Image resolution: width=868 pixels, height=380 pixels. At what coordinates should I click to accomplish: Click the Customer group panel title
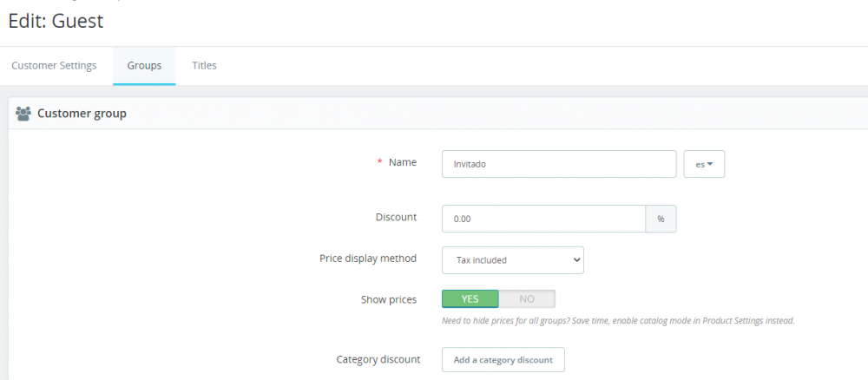coord(82,114)
